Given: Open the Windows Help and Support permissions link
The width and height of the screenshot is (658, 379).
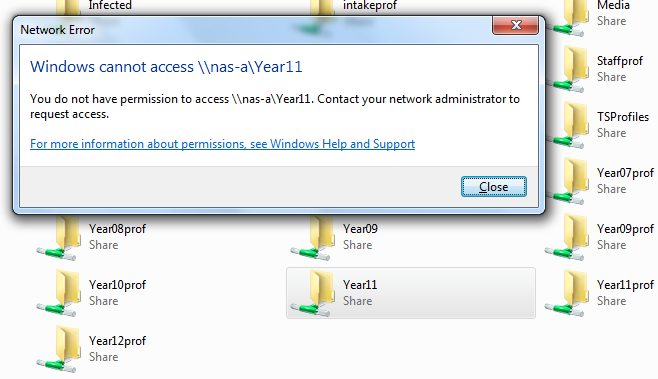Looking at the screenshot, I should point(222,144).
